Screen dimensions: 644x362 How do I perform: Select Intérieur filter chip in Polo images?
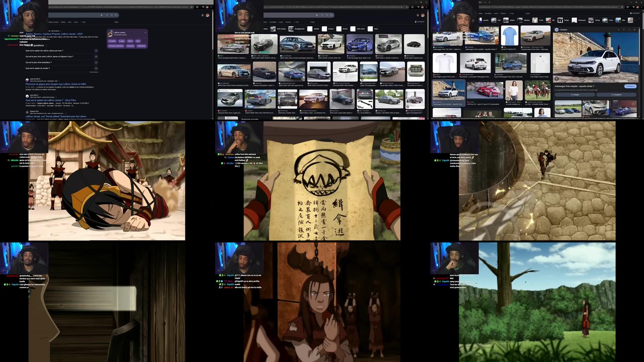click(x=524, y=20)
